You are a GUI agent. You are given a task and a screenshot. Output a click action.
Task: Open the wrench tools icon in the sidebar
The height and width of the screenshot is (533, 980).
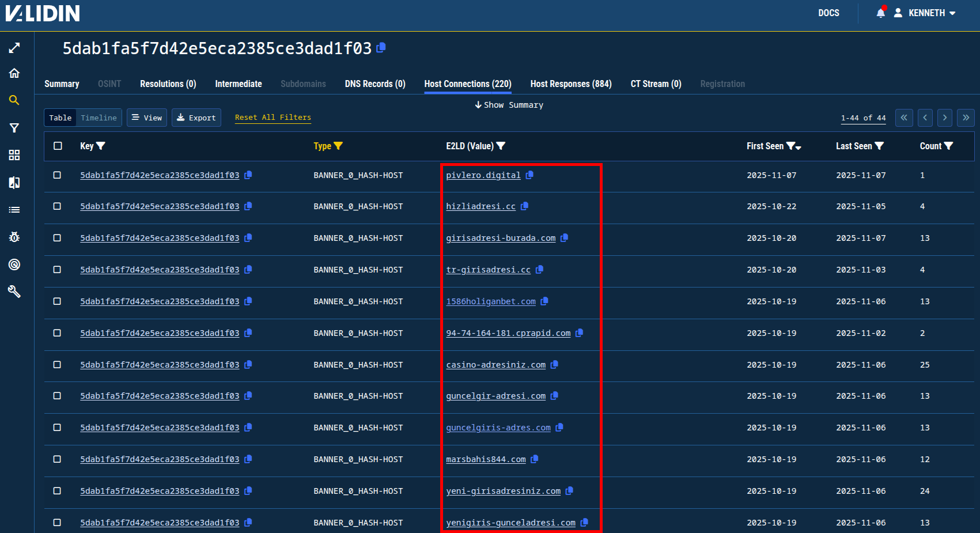click(x=14, y=292)
